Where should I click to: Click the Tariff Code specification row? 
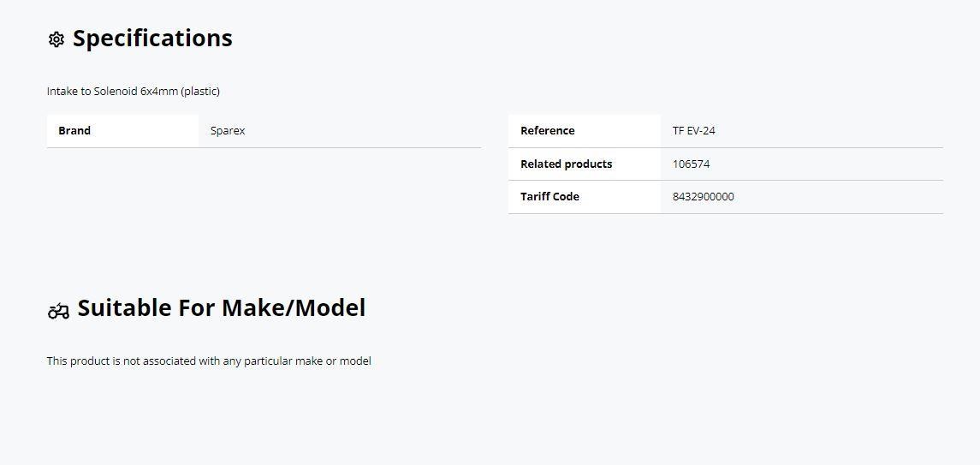click(726, 197)
